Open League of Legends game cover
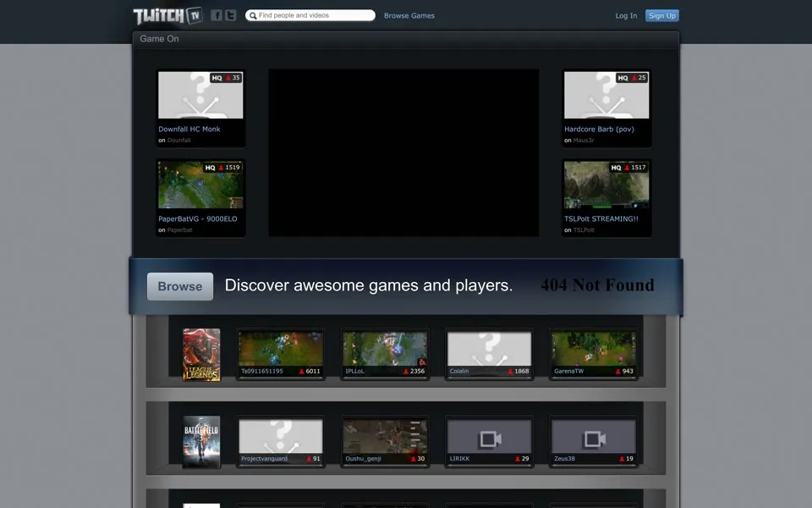812x508 pixels. click(x=201, y=355)
